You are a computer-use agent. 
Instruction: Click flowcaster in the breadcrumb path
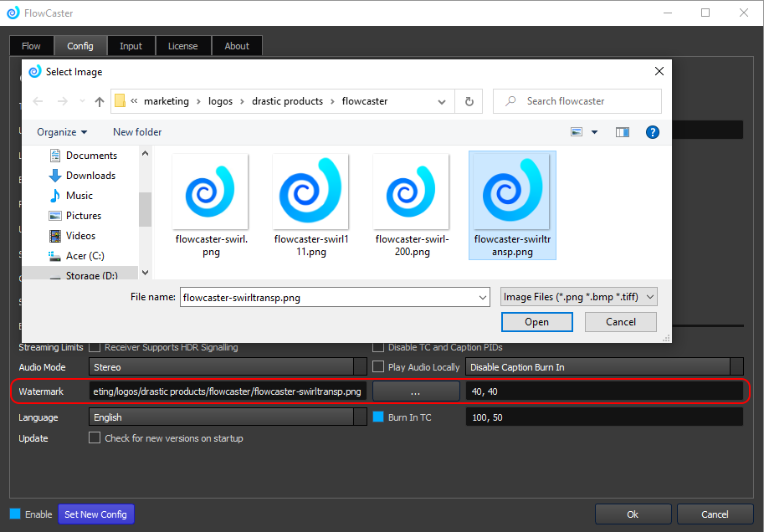tap(365, 101)
